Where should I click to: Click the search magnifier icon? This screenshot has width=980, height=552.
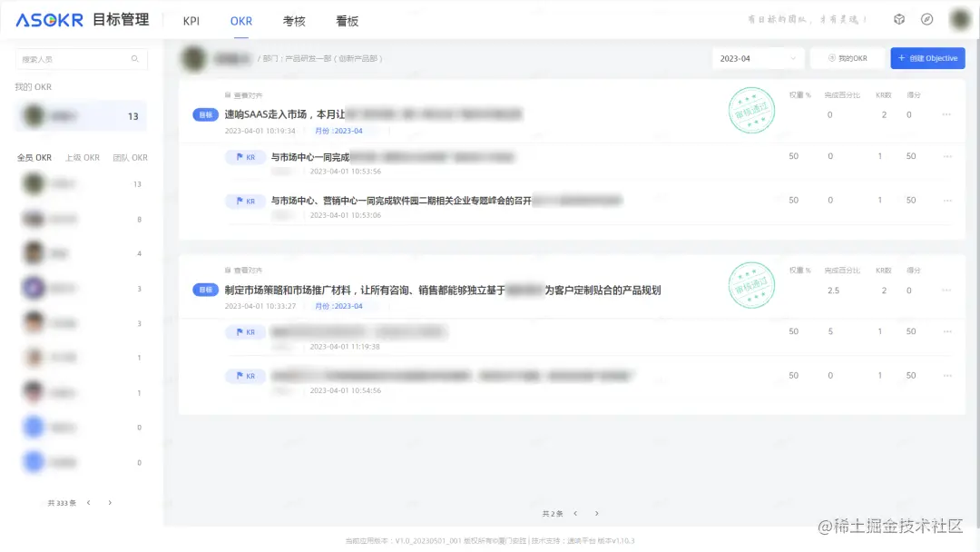(x=135, y=59)
